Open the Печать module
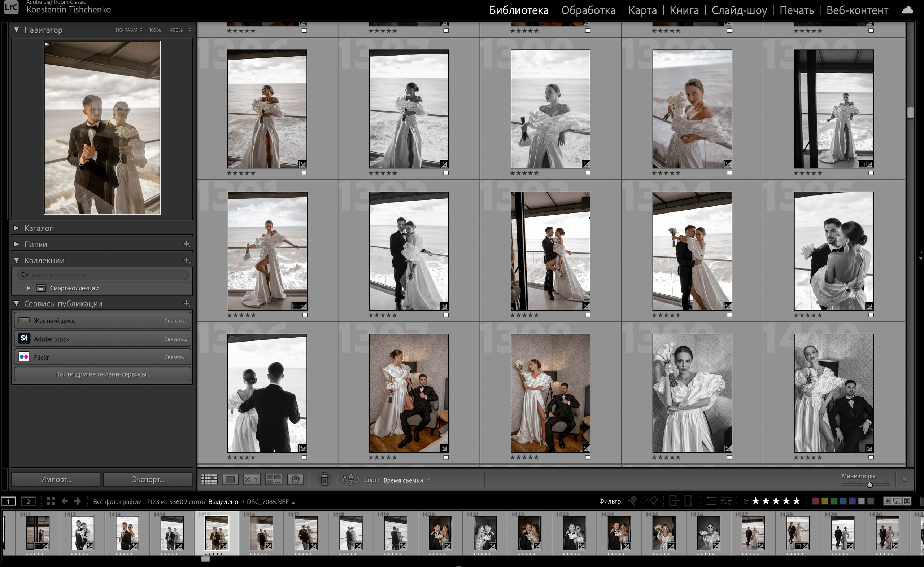Screen dimensions: 924x567 (796, 10)
